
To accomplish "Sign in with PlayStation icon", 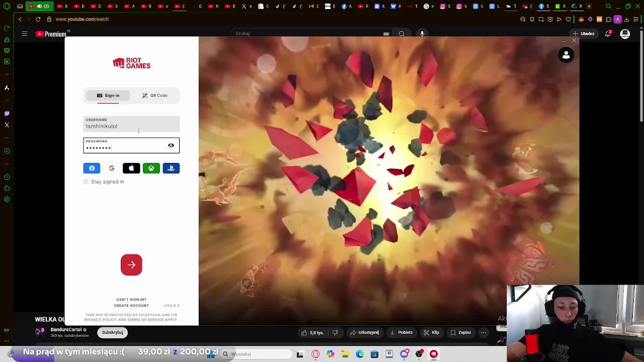I will (x=171, y=168).
